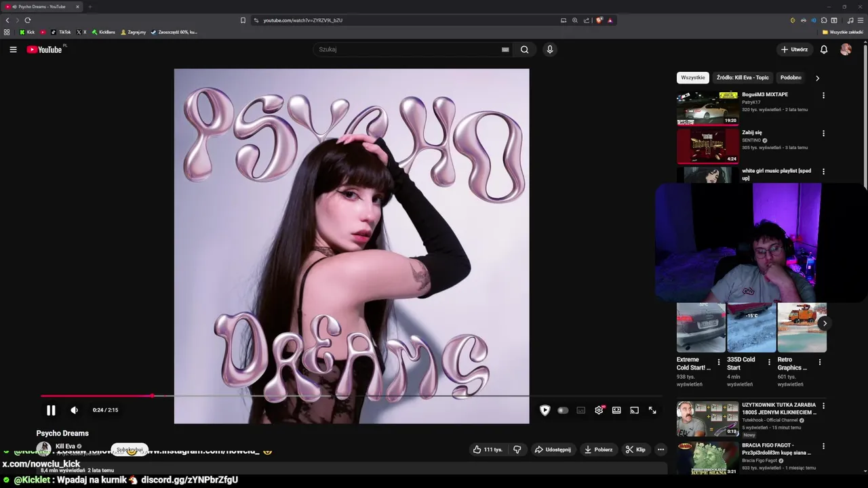Screen dimensions: 868x488
Task: Open options for UŻYTKOWNIK TUTKA ZARABIA video
Action: tap(823, 406)
